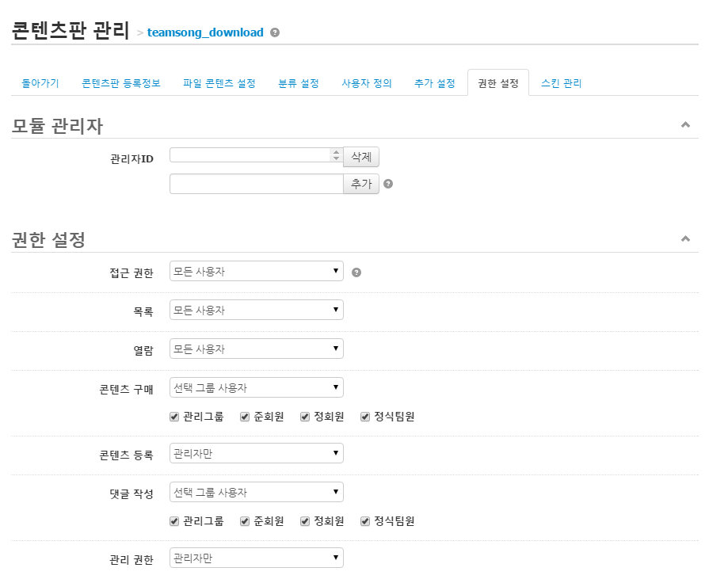Screen dimensions: 728x583
Task: Open the 파일 콘텐츠 설정 tab
Action: coord(219,83)
